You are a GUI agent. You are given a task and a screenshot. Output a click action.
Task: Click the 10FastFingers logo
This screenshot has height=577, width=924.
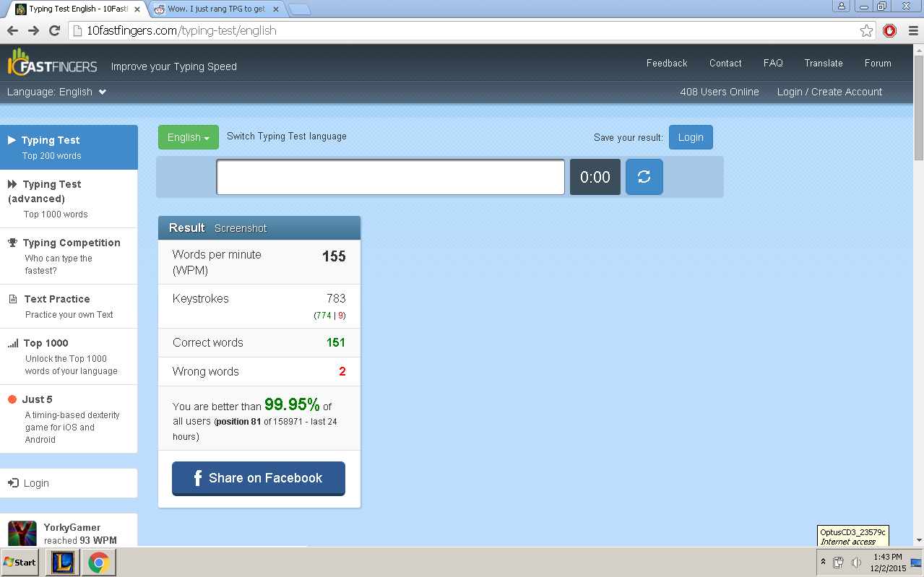point(53,65)
